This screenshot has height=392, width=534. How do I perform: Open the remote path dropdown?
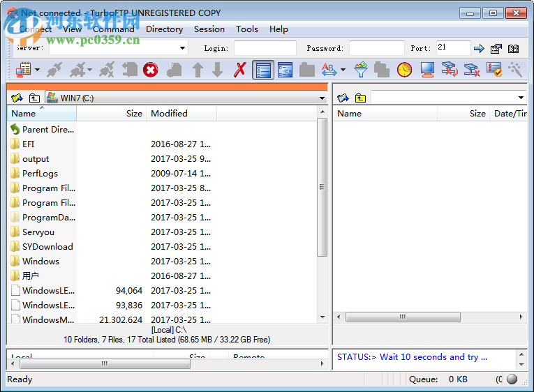click(x=521, y=98)
